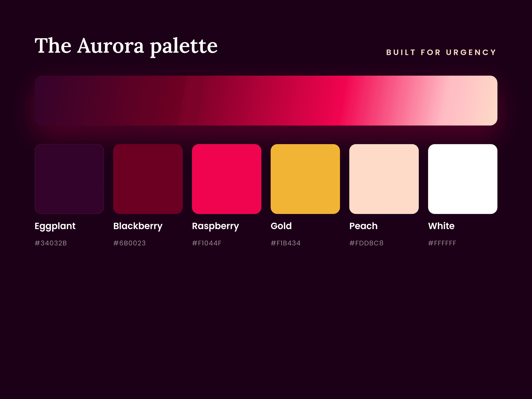The image size is (532, 399).
Task: Click the "Gold" label
Action: [281, 226]
